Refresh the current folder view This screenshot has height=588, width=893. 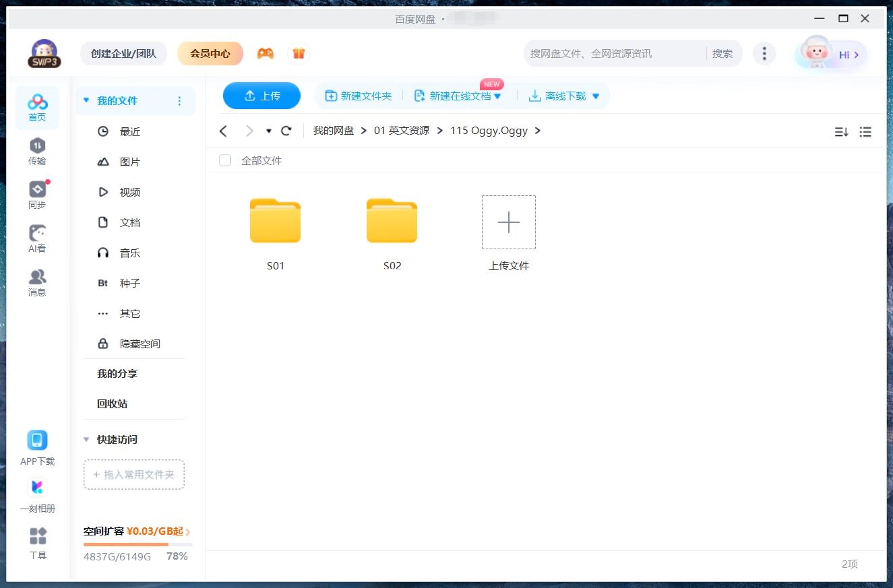[x=286, y=131]
